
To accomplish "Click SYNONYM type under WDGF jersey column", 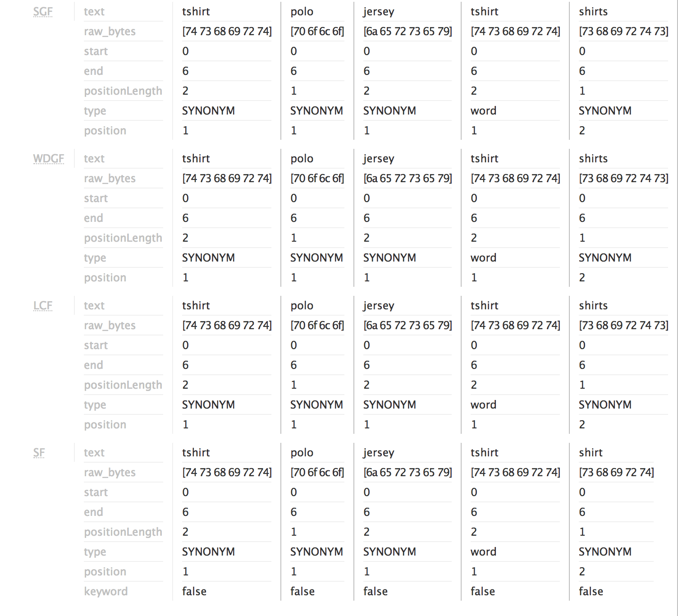I will (x=389, y=257).
